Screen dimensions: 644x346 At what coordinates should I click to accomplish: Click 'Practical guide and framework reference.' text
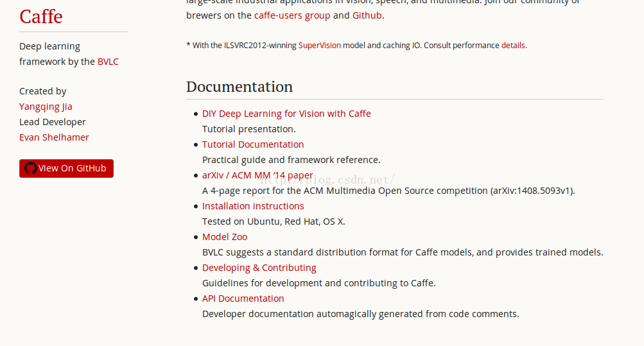point(292,160)
